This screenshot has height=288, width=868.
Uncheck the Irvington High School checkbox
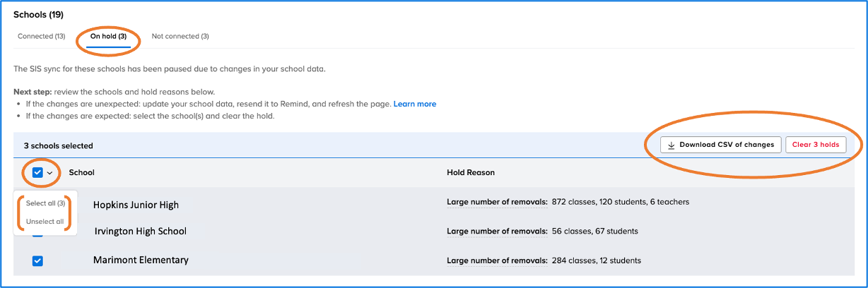(x=38, y=234)
